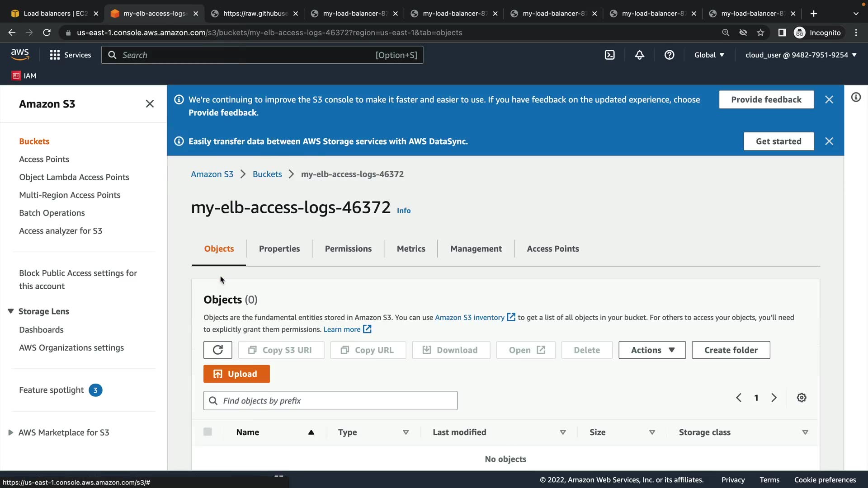Sort objects by Name column arrow
868x488 pixels.
click(x=311, y=432)
